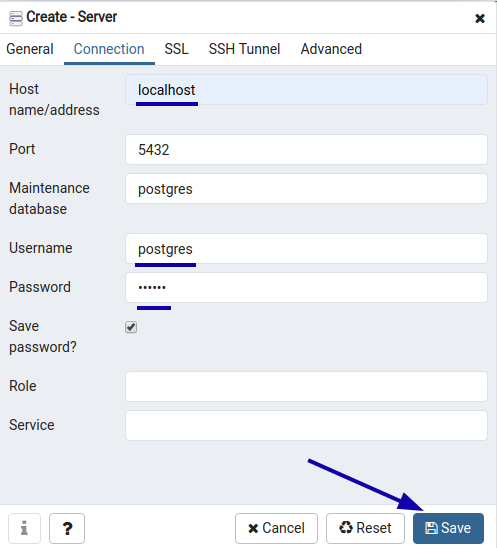Open the Advanced tab
Image resolution: width=497 pixels, height=548 pixels.
pyautogui.click(x=331, y=49)
